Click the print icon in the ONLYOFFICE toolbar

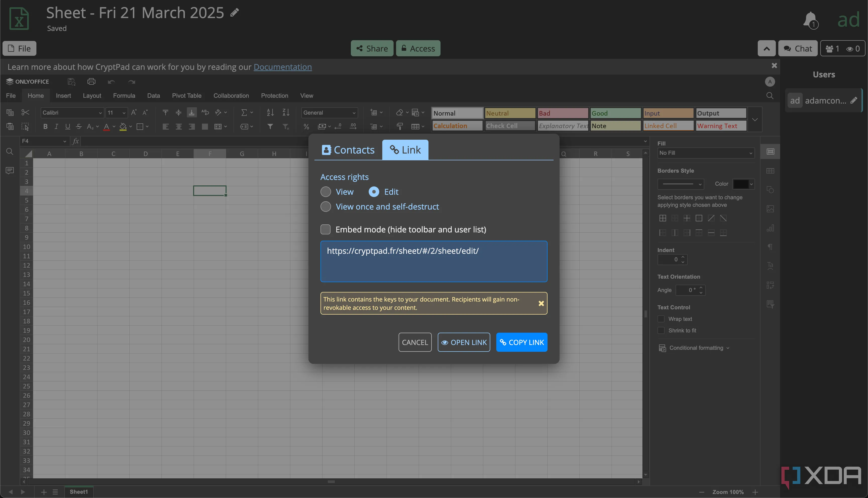click(x=91, y=82)
